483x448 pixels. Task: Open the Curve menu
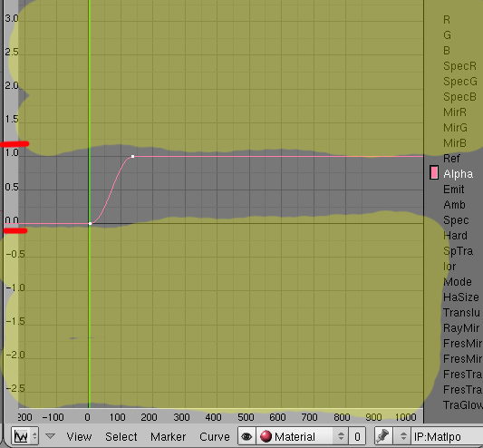[x=215, y=436]
